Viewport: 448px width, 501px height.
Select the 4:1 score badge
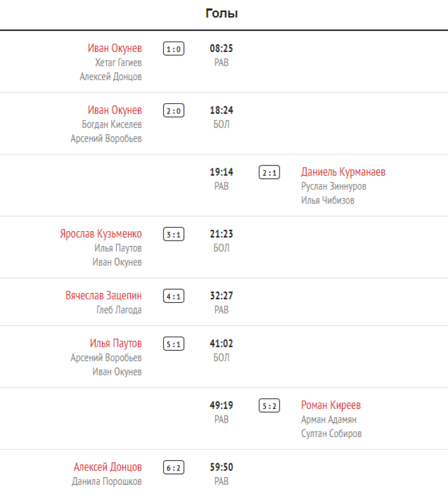pos(174,296)
